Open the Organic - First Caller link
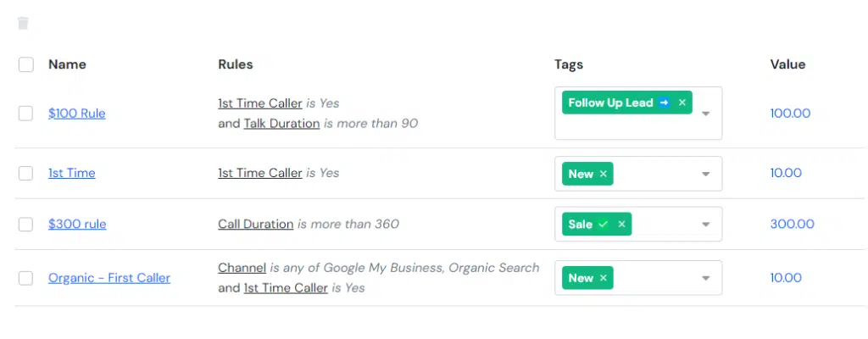868x339 pixels. (x=109, y=278)
